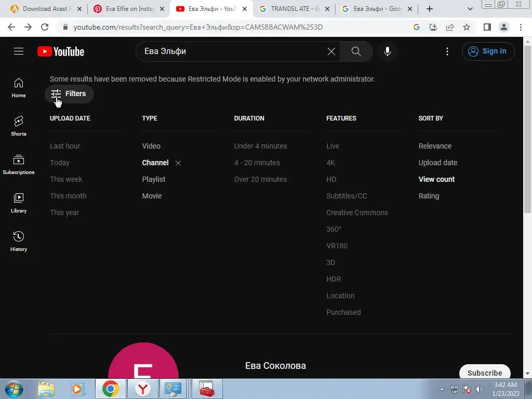This screenshot has width=532, height=399.
Task: Sort results by Relevance
Action: [x=435, y=146]
